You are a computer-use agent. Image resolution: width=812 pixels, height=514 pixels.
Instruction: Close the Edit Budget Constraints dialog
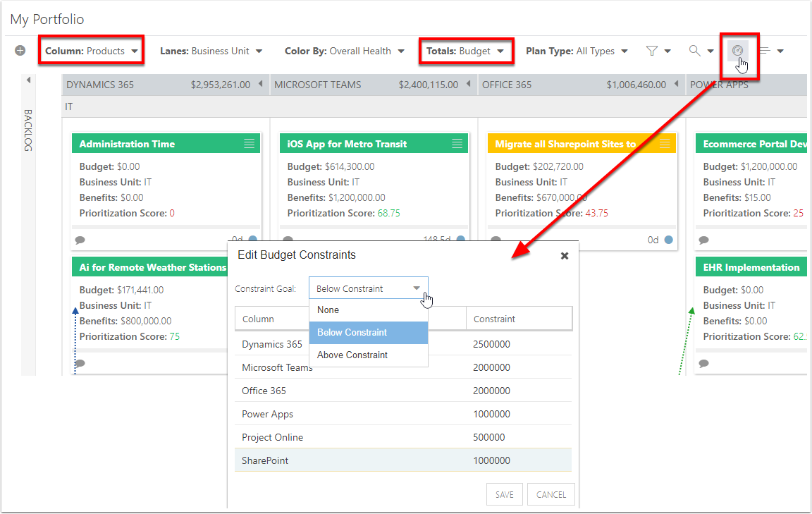[x=565, y=255]
